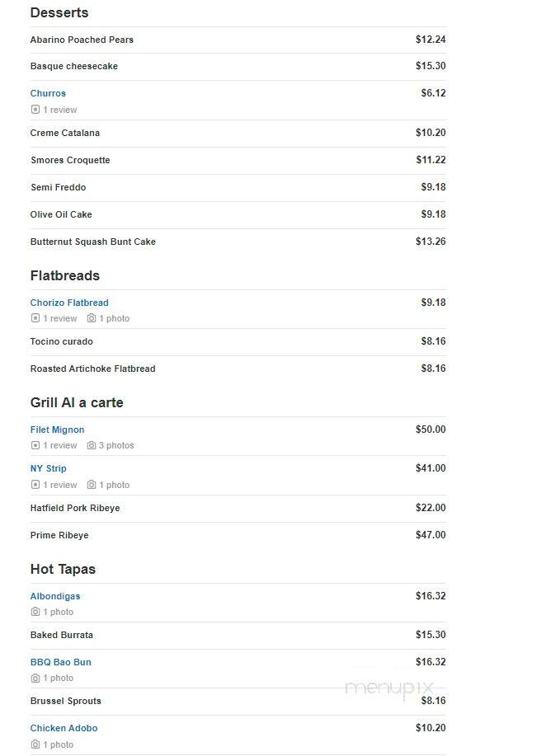Open the BBQ Bao Bun link
This screenshot has width=537, height=756.
point(61,663)
